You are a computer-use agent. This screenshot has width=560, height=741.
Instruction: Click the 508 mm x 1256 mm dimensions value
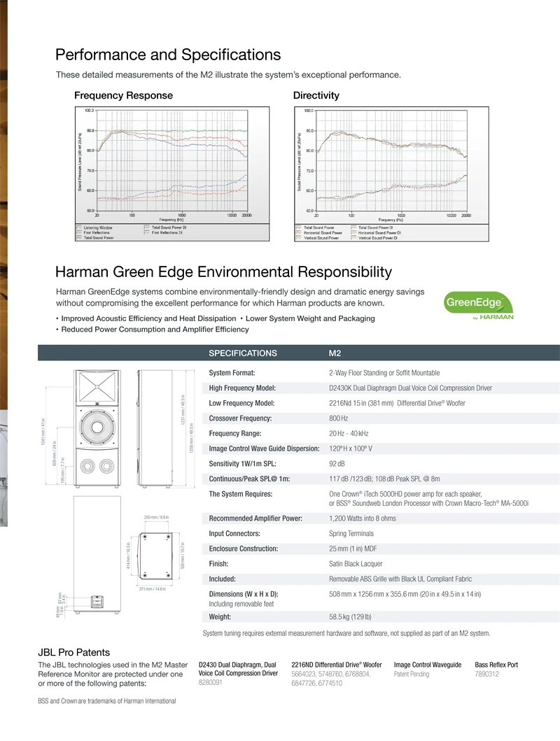point(405,594)
